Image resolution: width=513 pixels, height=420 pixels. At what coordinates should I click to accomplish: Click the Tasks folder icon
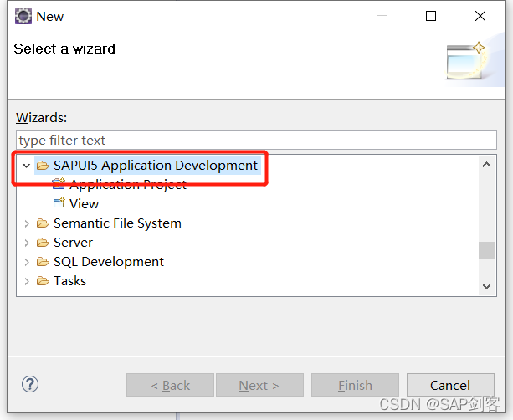tap(43, 281)
